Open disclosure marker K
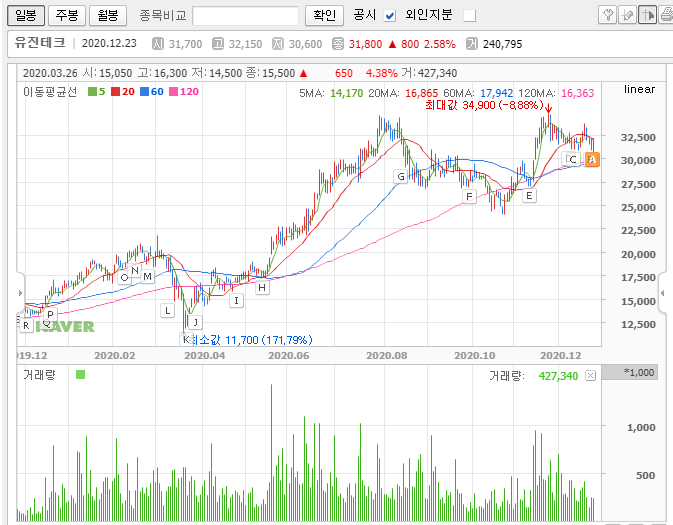 coord(186,340)
